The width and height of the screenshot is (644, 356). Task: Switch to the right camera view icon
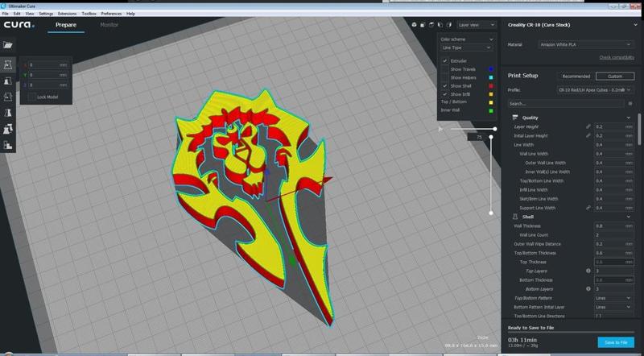click(449, 25)
